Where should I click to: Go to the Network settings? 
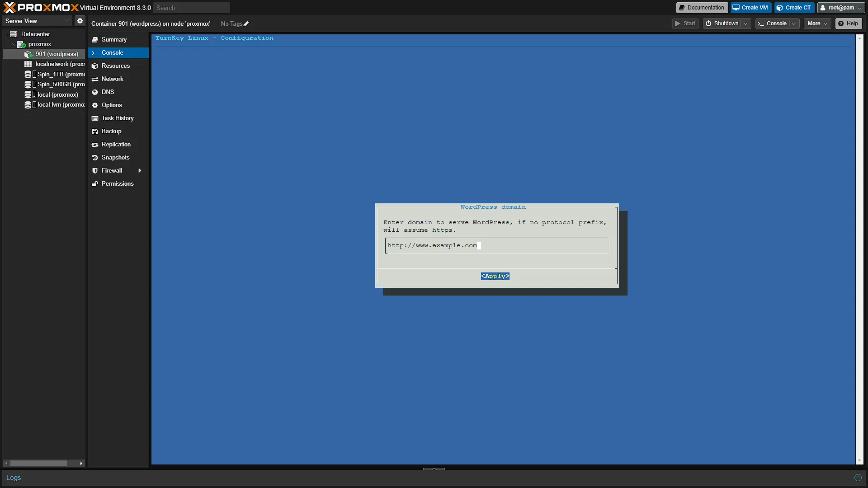[118, 79]
